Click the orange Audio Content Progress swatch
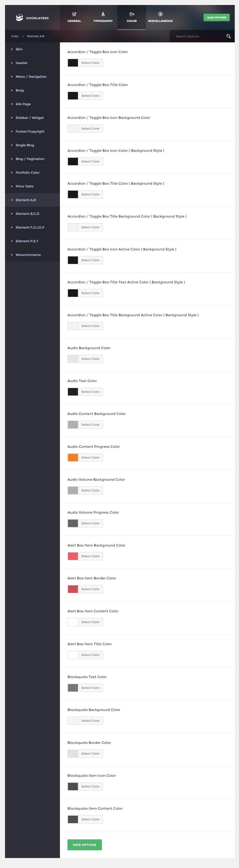The height and width of the screenshot is (868, 239). tap(73, 458)
